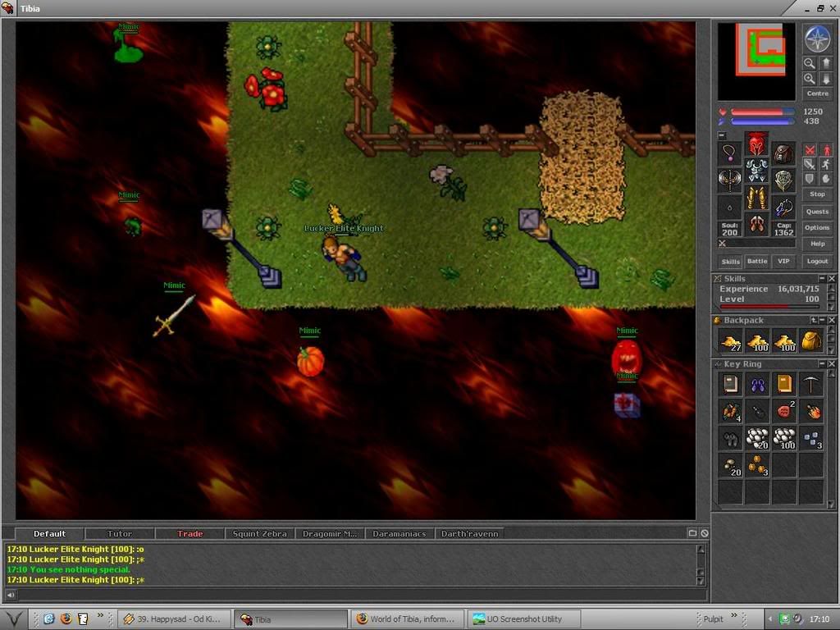Zoom out the minimap
Screen dimensions: 840x630
click(x=809, y=64)
